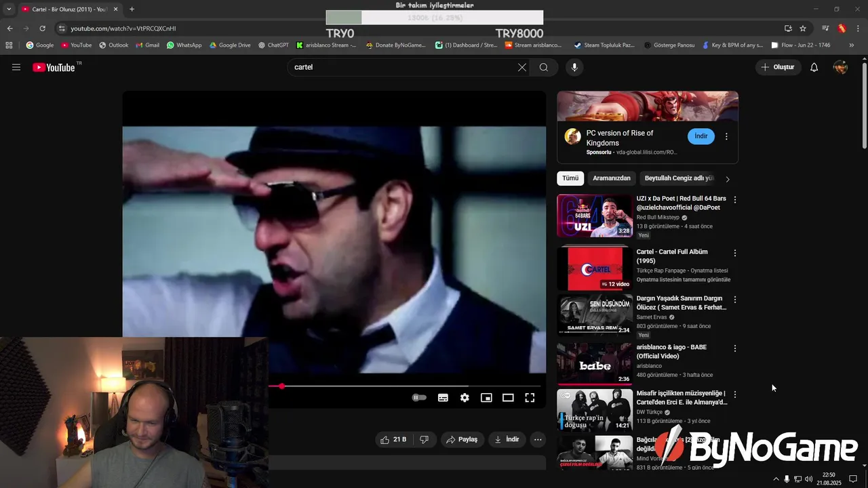The height and width of the screenshot is (488, 868).
Task: Select the Tümü filter chip
Action: (570, 178)
